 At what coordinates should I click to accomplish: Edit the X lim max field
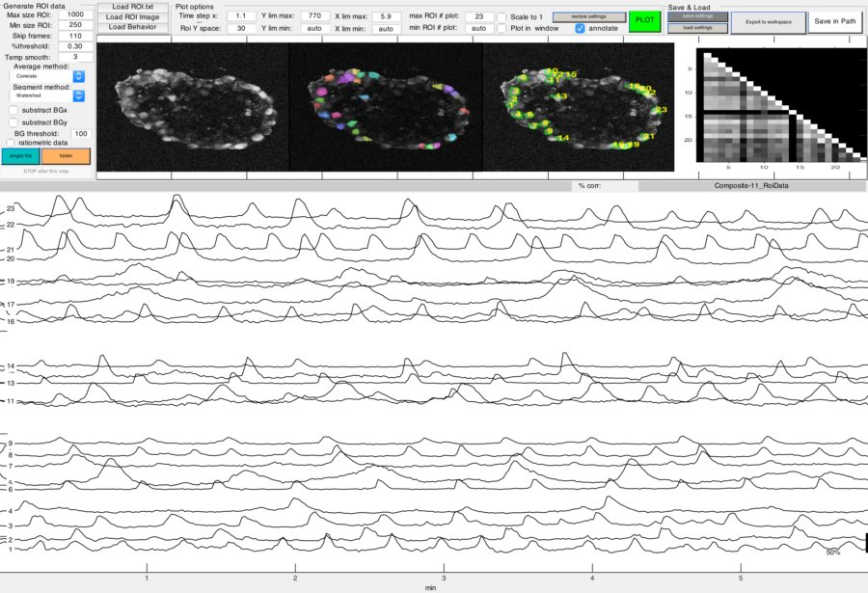(x=386, y=16)
